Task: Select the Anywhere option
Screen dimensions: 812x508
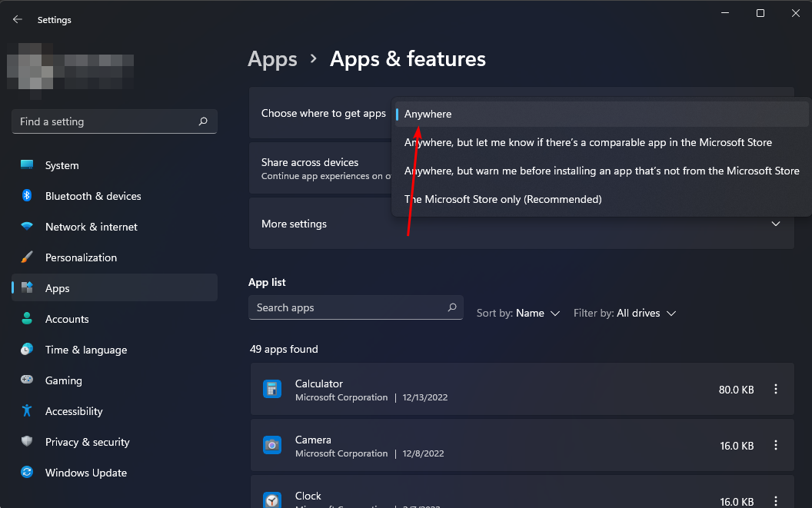Action: tap(428, 113)
